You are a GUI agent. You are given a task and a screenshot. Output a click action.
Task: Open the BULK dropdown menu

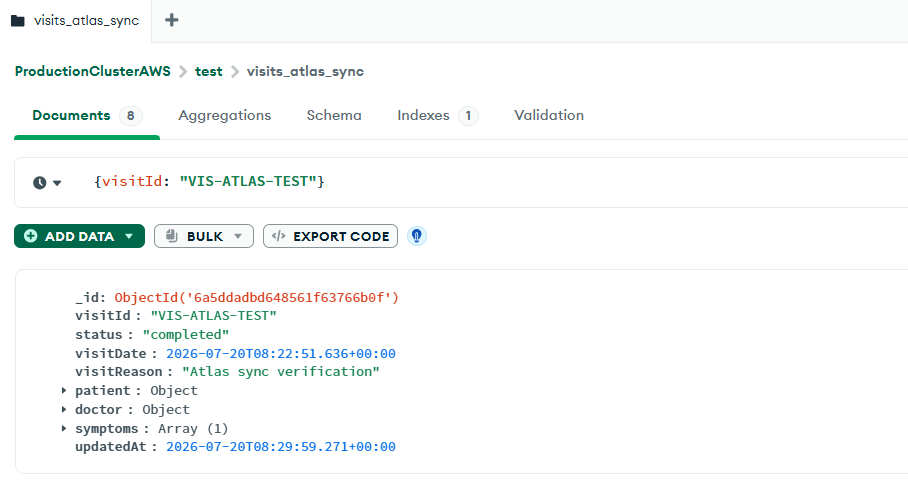(x=238, y=236)
